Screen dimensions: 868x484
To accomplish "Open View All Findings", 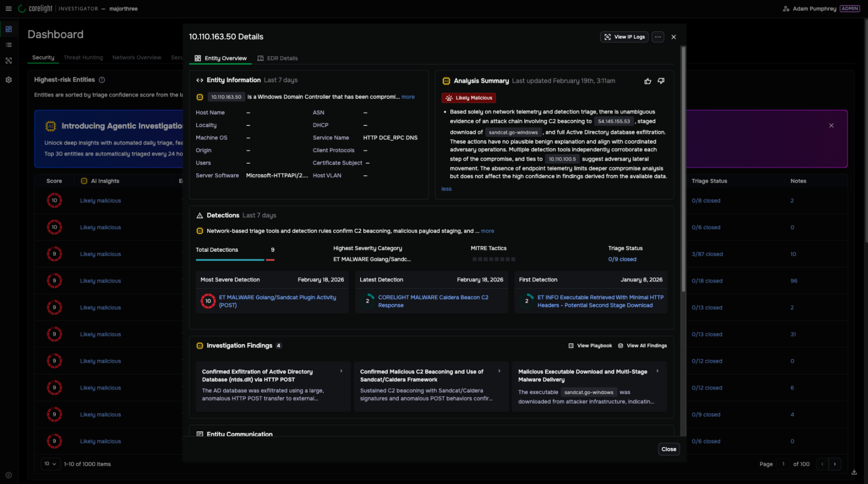I will click(x=643, y=346).
